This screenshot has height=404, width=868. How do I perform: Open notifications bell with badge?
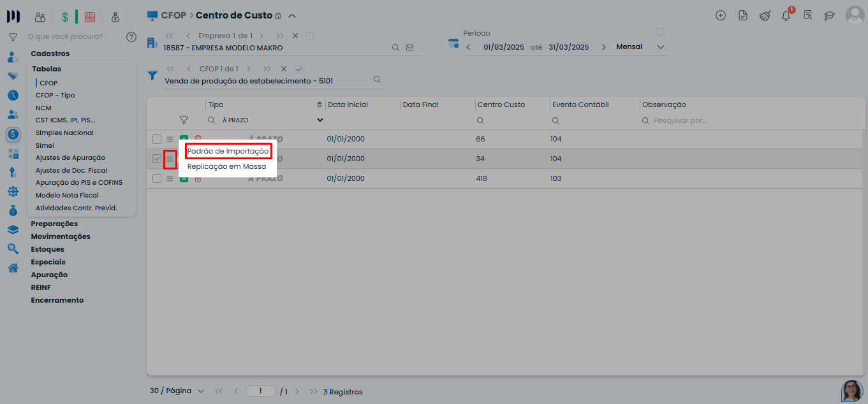[x=787, y=15]
